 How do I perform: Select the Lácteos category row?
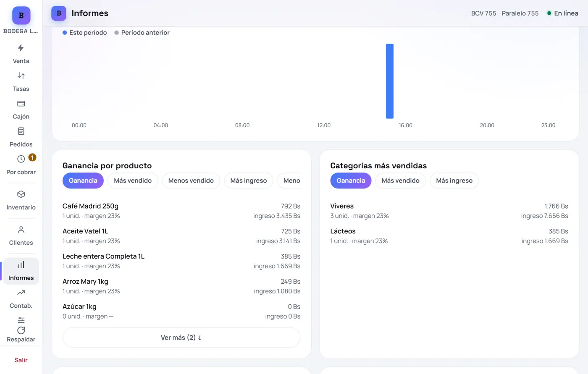pos(449,236)
